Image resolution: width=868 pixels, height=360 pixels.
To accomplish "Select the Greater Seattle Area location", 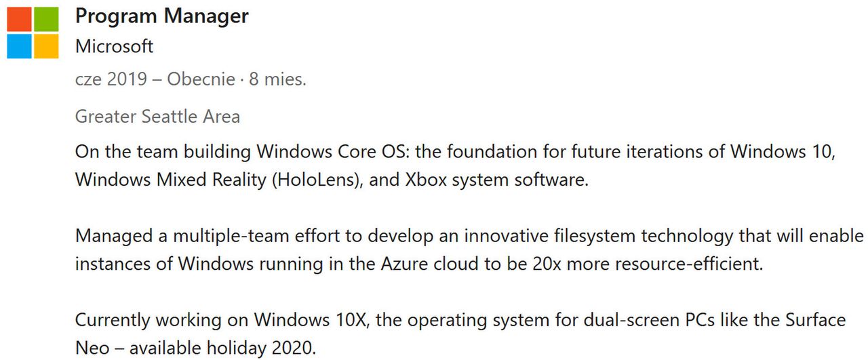I will (157, 117).
